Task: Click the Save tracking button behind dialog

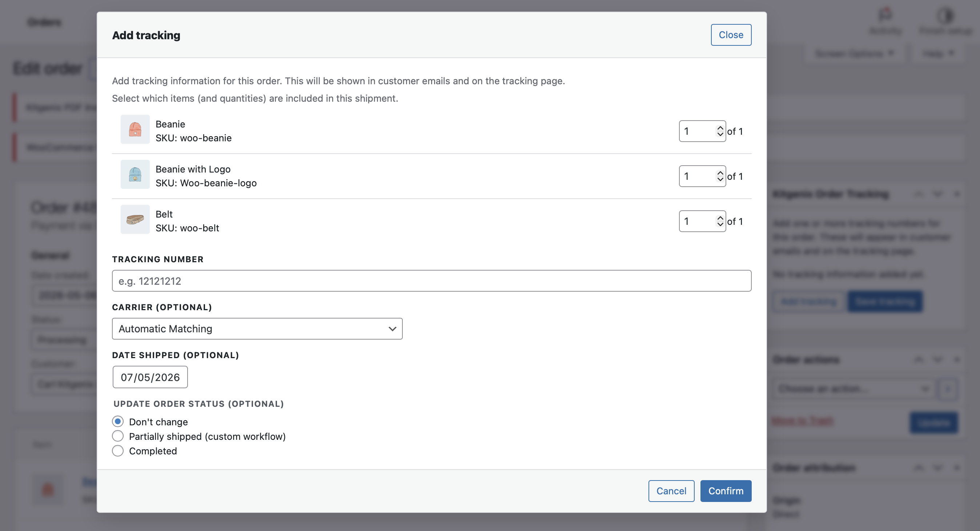Action: [x=885, y=301]
